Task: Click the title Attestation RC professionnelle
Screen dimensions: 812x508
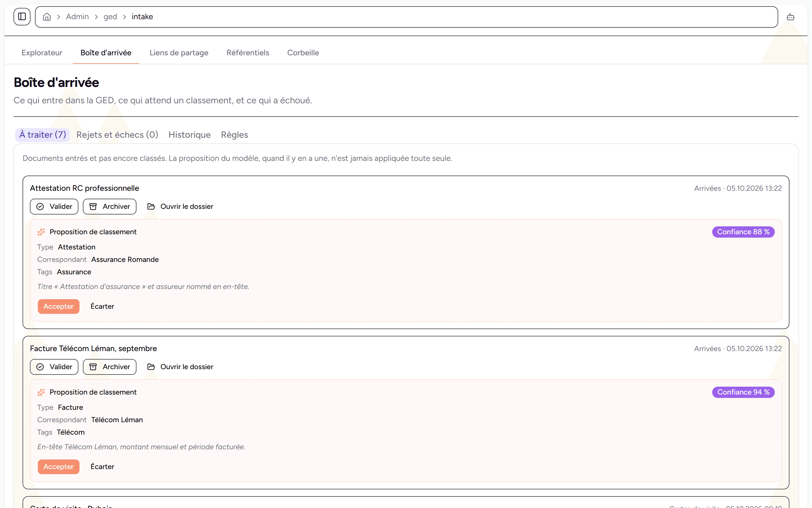Action: pos(85,188)
